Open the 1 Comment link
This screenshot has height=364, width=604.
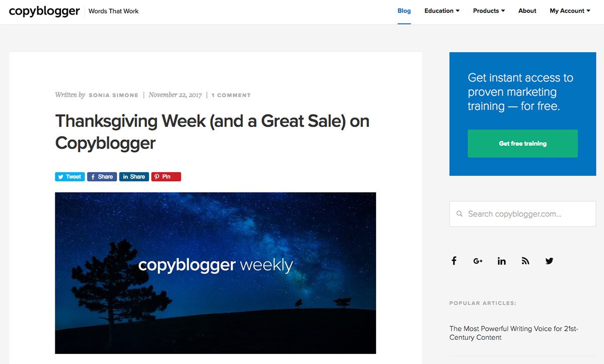[x=231, y=95]
